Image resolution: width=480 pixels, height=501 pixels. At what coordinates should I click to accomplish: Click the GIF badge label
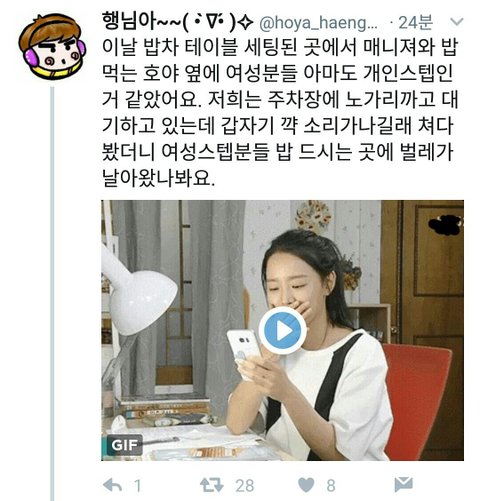click(x=124, y=445)
